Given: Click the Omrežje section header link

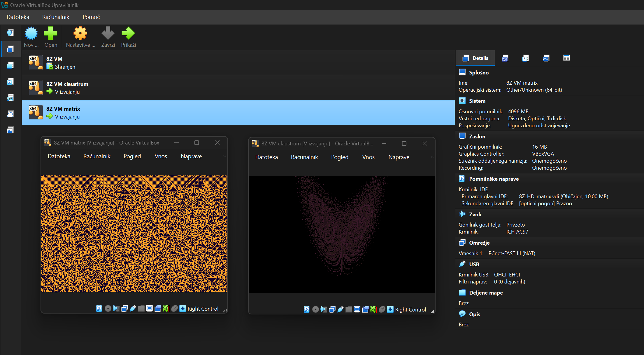Looking at the screenshot, I should tap(479, 243).
